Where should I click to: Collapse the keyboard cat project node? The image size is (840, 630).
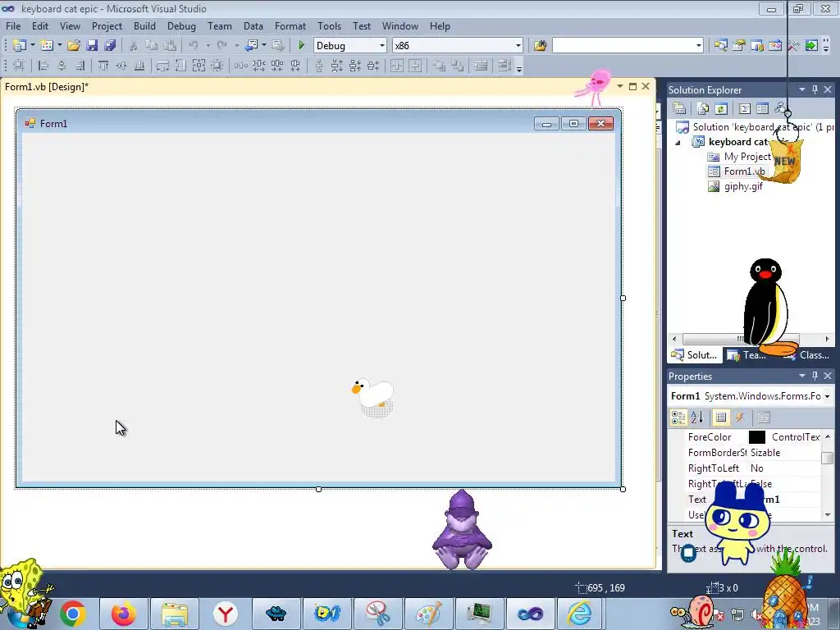(x=678, y=143)
